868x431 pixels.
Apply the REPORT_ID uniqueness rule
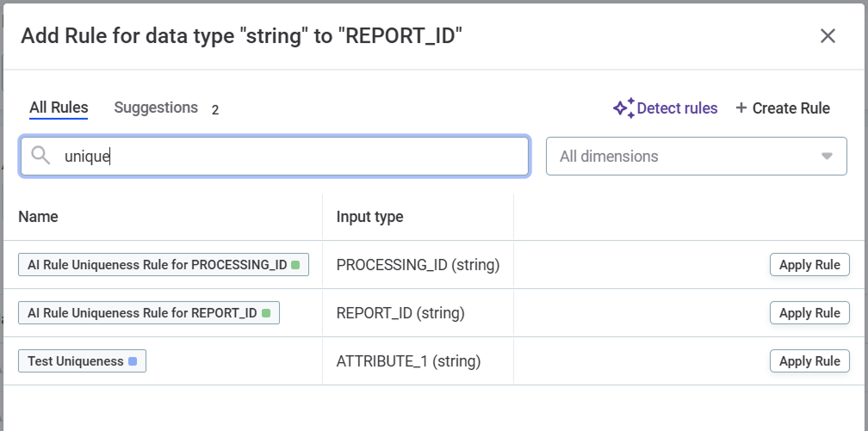809,313
